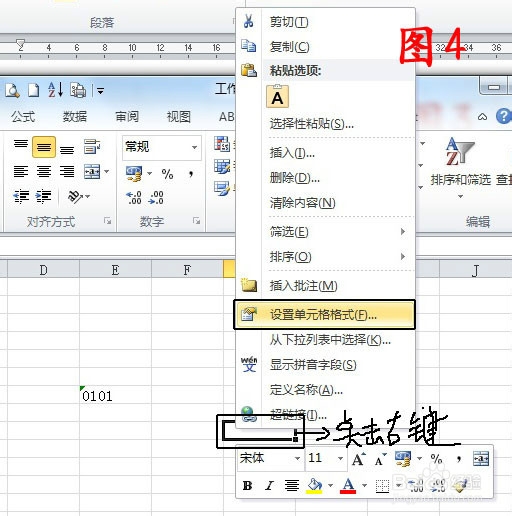This screenshot has height=516, width=512.
Task: Click the Cut scissors icon in context menu
Action: (x=248, y=21)
